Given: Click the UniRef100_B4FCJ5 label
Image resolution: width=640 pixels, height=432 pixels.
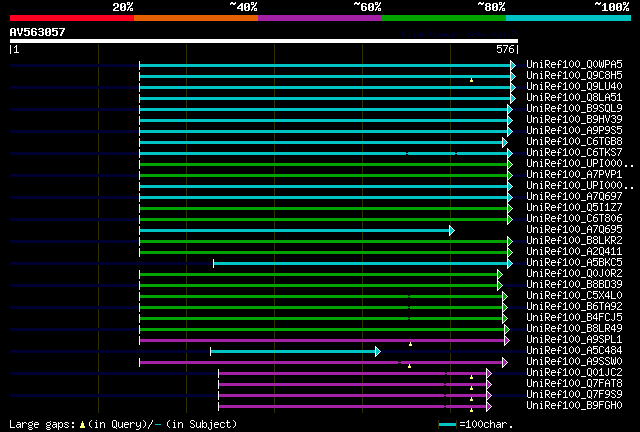Looking at the screenshot, I should click(574, 318).
